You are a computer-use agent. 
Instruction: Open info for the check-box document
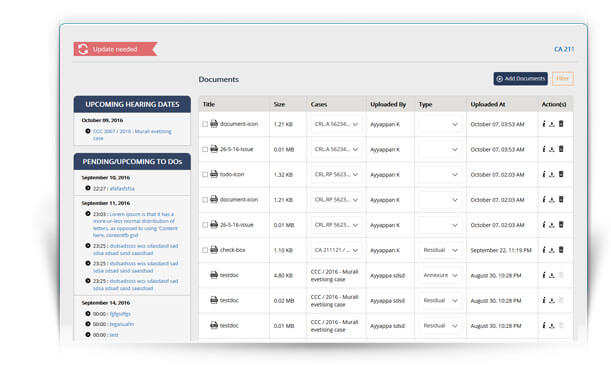coord(544,250)
